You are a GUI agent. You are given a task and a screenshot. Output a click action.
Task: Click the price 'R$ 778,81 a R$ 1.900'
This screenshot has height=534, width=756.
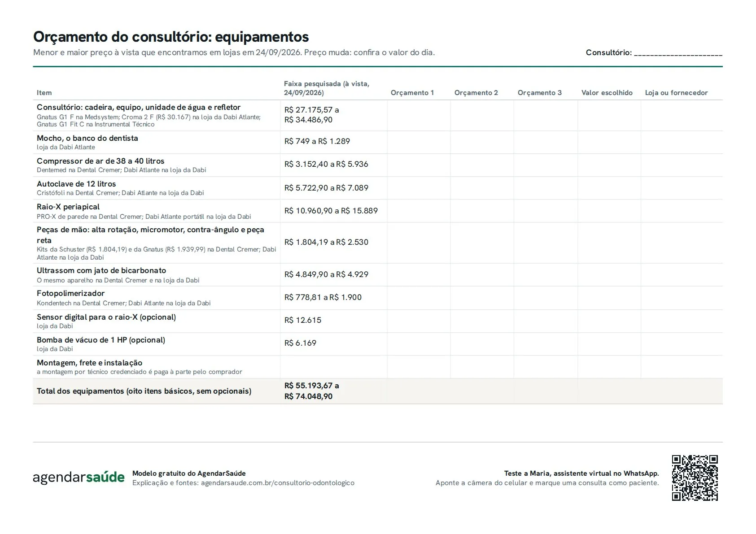(x=323, y=297)
